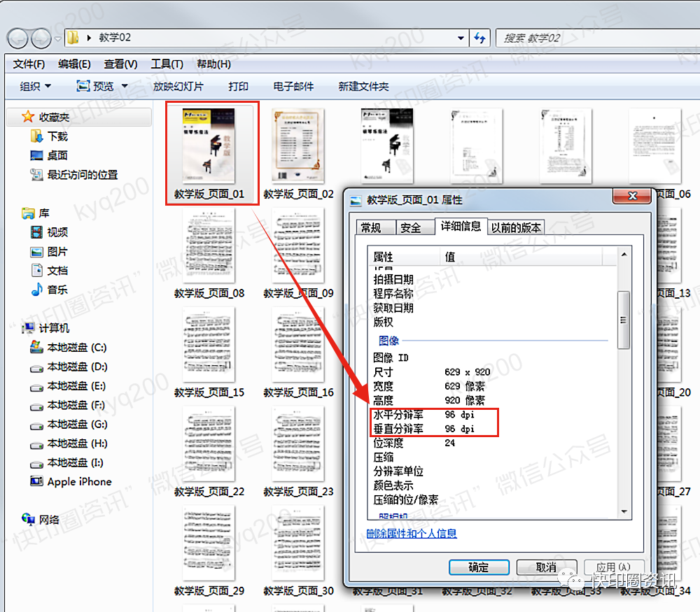Click the search 教学02 input field
Screen dimensions: 700x612
coord(597,38)
